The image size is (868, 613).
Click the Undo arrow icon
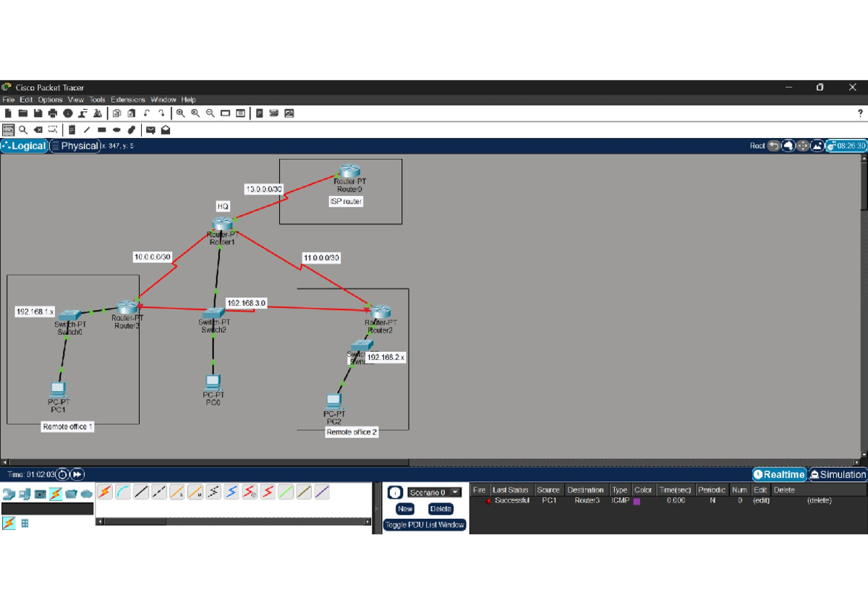[x=146, y=113]
